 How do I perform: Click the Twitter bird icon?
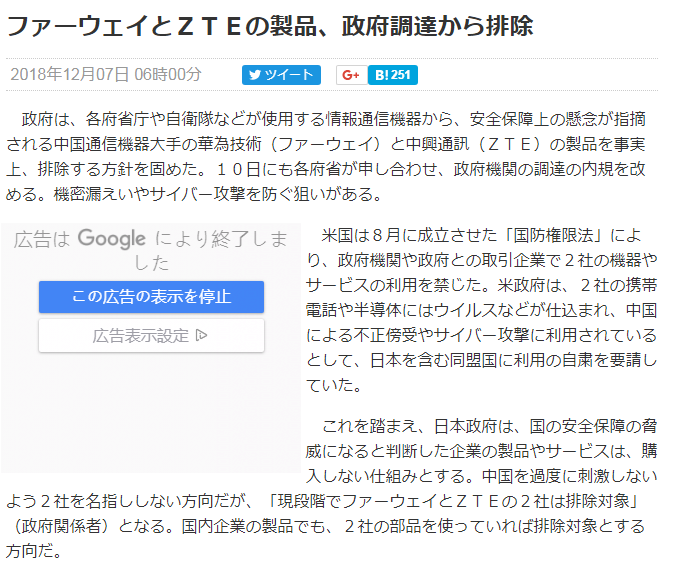point(254,75)
